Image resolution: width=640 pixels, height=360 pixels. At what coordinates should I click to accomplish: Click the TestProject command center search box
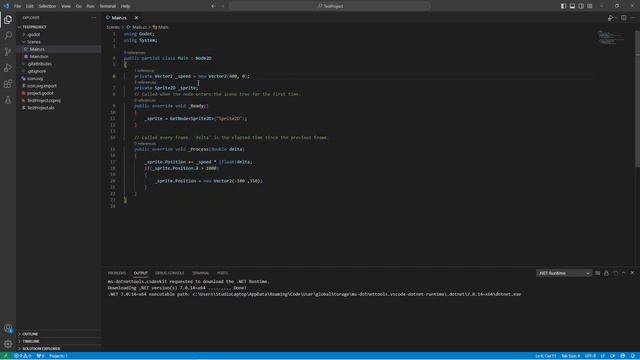pos(330,6)
